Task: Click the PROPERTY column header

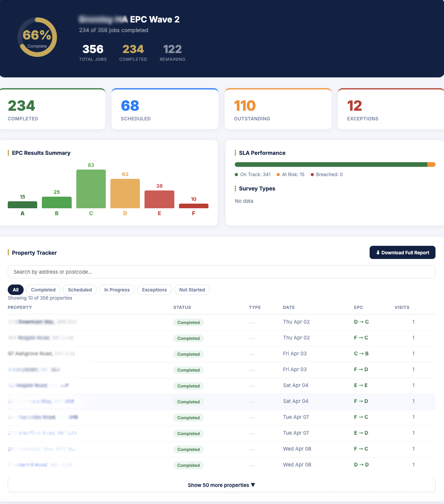Action: click(x=20, y=307)
